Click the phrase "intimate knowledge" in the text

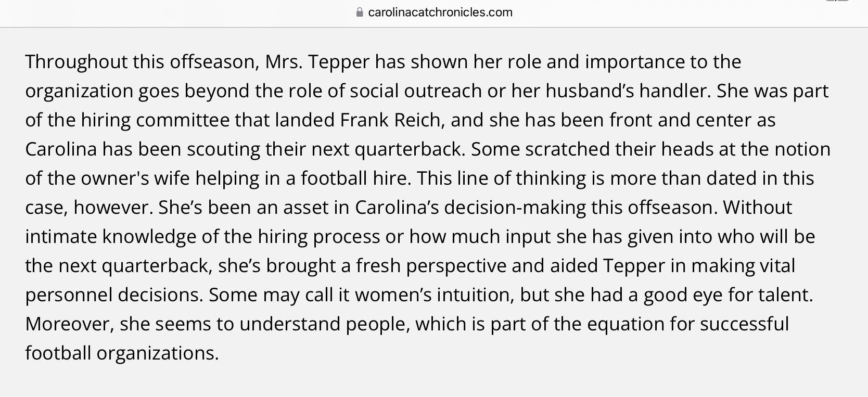click(x=111, y=236)
